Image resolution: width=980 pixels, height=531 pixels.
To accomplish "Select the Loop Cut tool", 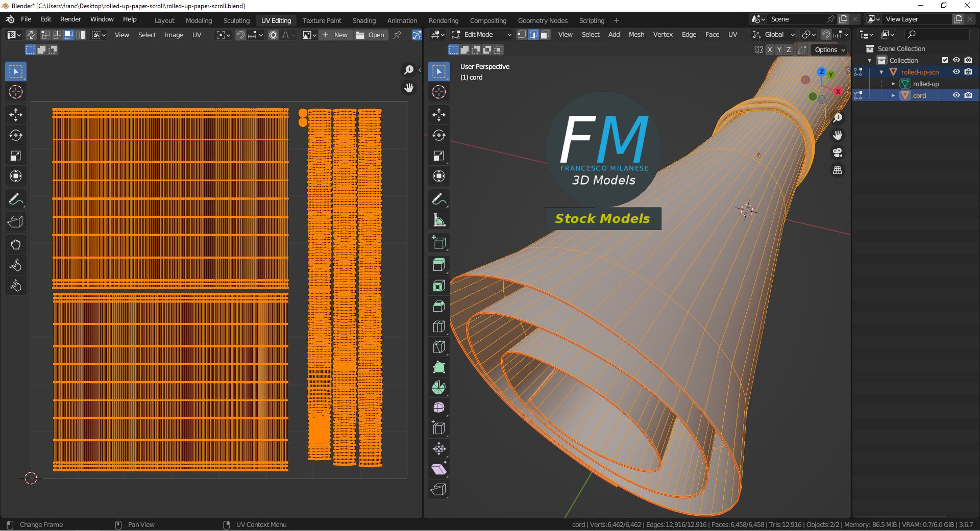I will 438,326.
